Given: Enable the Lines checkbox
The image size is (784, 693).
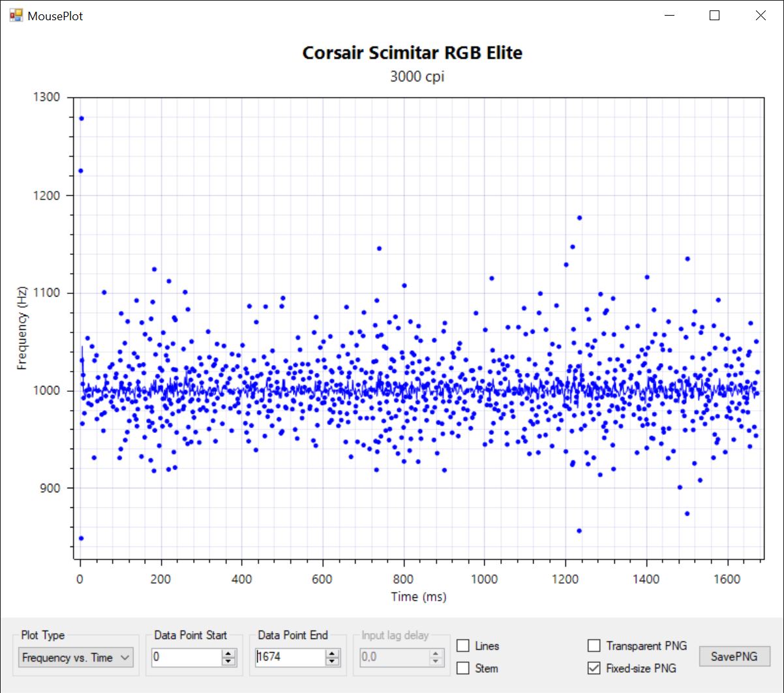Looking at the screenshot, I should pos(463,645).
